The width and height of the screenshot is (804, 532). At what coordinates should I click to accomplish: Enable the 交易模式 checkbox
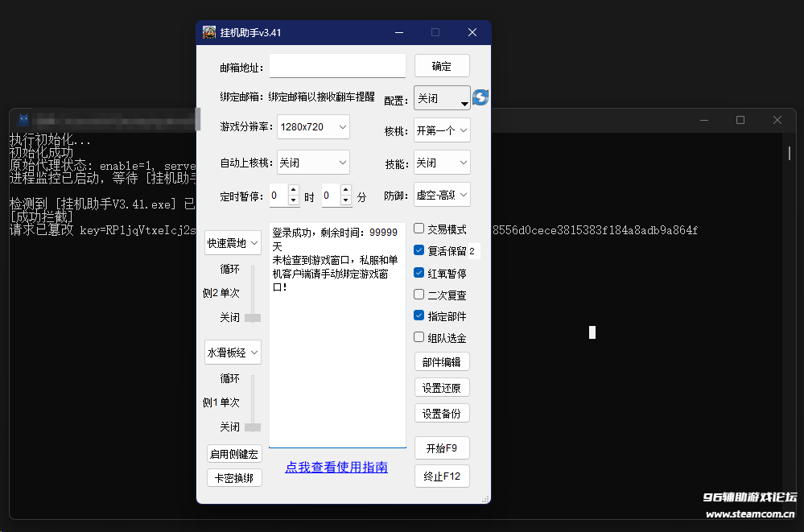click(x=419, y=229)
